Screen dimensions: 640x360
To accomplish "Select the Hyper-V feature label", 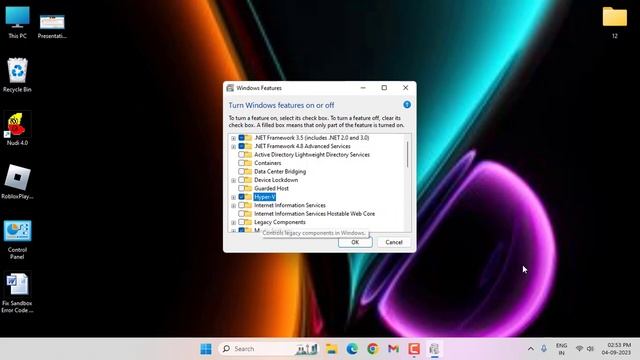I will [264, 197].
